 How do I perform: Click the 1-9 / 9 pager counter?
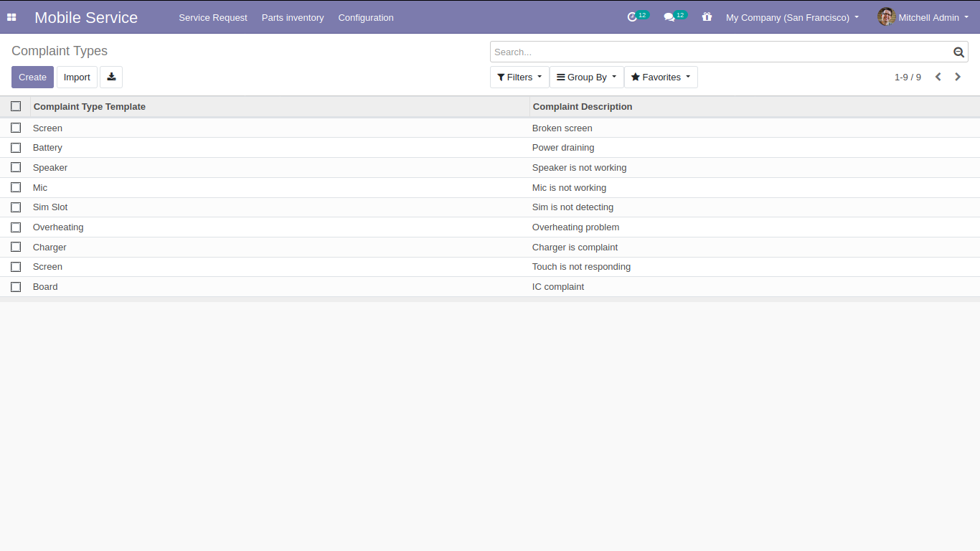click(x=908, y=77)
